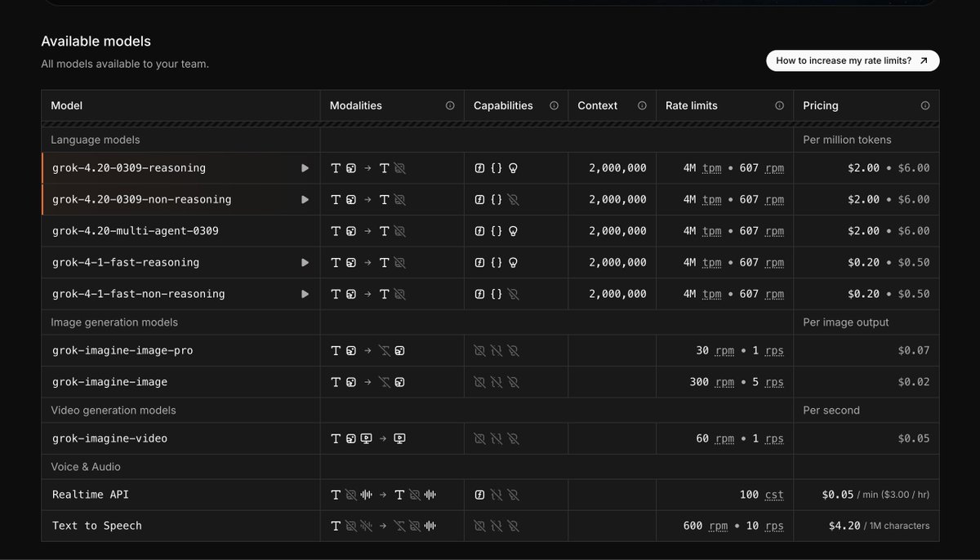Image resolution: width=980 pixels, height=560 pixels.
Task: Select the grok-4-1-fast-reasoning model name
Action: tap(126, 263)
